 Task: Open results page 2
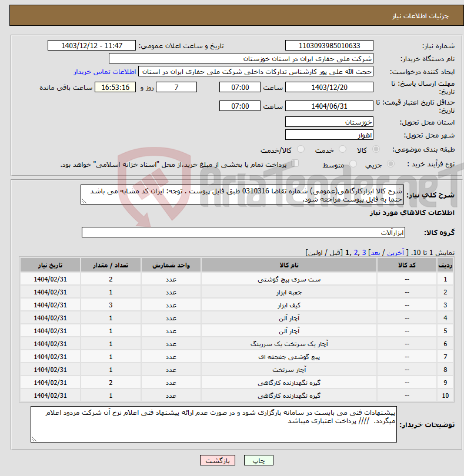pos(356,253)
